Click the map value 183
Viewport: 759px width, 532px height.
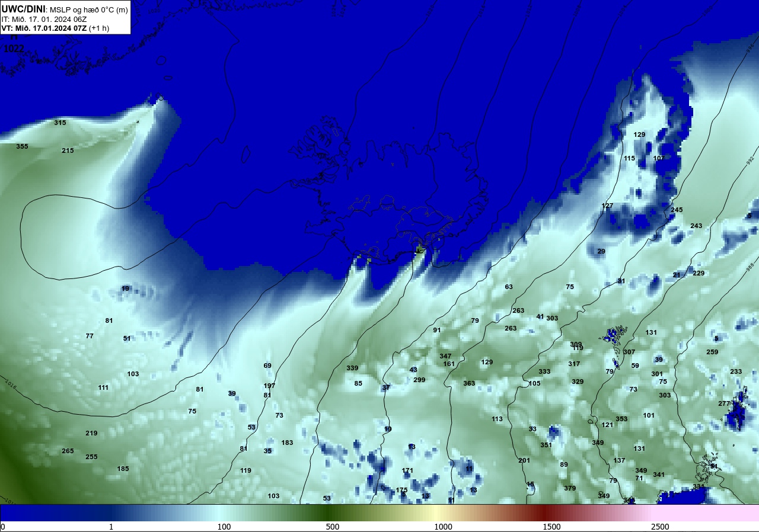click(287, 443)
